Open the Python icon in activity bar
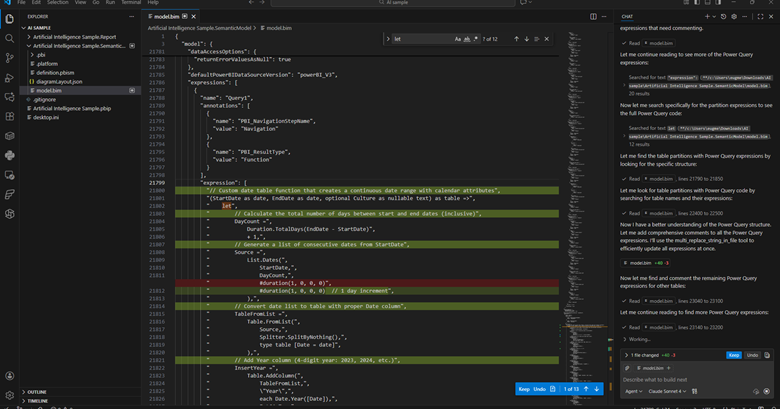Image resolution: width=780 pixels, height=409 pixels. 9,155
